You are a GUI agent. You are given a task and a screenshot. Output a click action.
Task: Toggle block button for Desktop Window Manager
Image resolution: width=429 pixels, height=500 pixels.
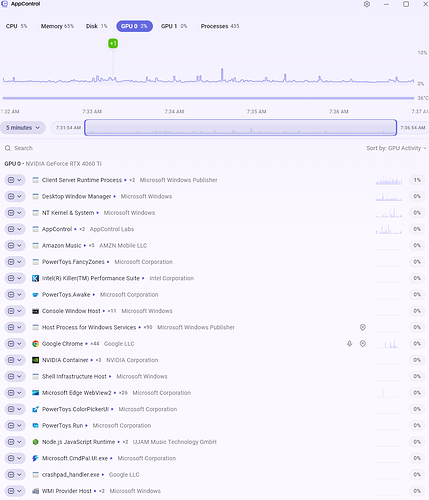[11, 196]
